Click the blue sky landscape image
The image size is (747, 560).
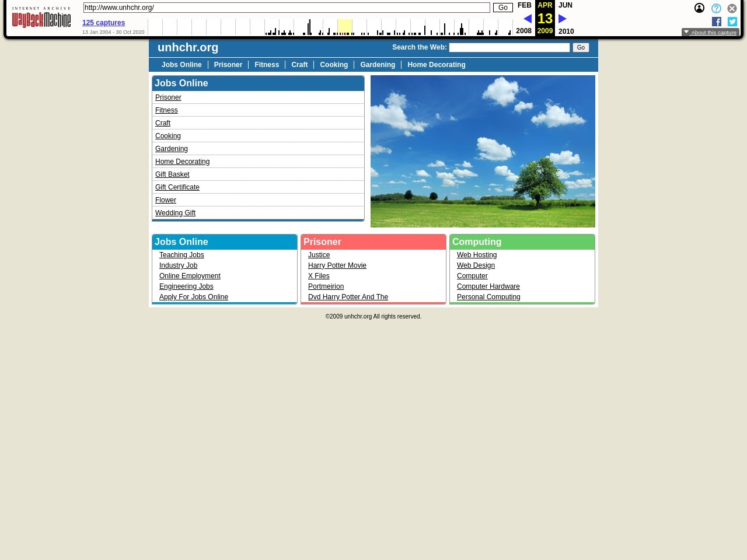click(483, 151)
